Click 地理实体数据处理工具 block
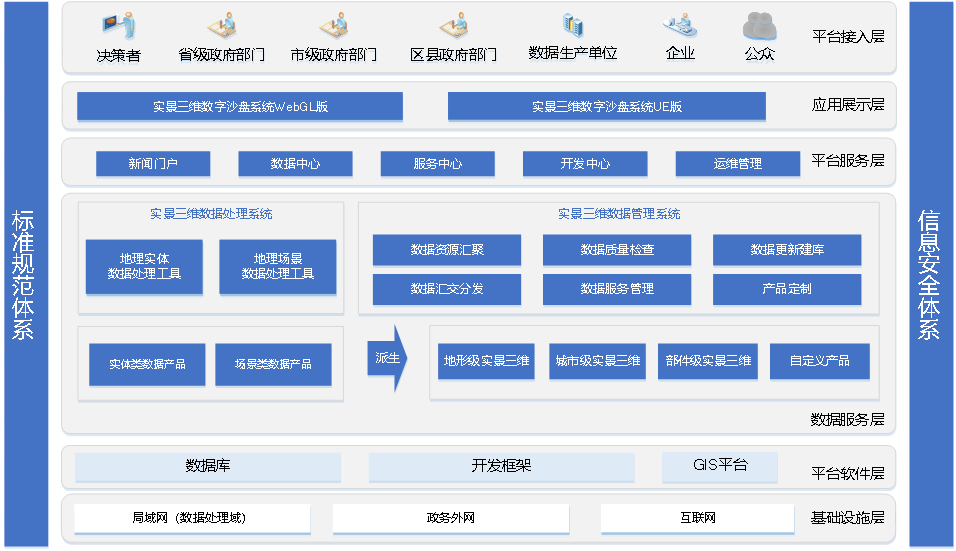 (144, 266)
